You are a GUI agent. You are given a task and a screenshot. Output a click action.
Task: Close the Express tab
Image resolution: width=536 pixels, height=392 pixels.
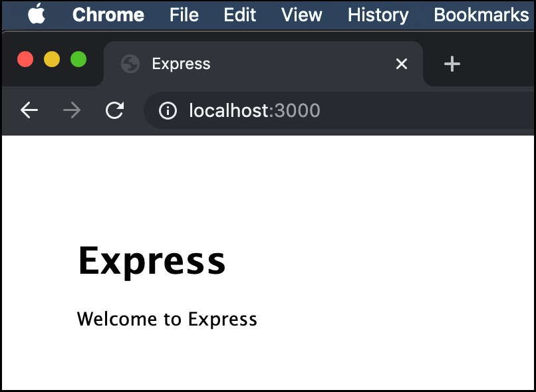[402, 64]
